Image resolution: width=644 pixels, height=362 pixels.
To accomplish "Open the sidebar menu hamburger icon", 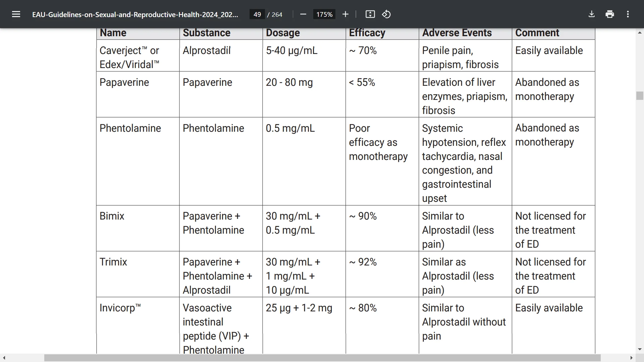I will (16, 14).
